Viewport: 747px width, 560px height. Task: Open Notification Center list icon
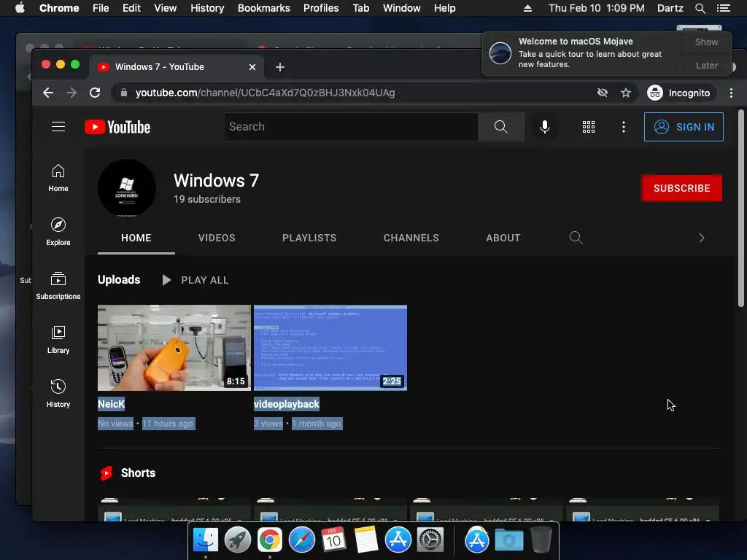(723, 8)
